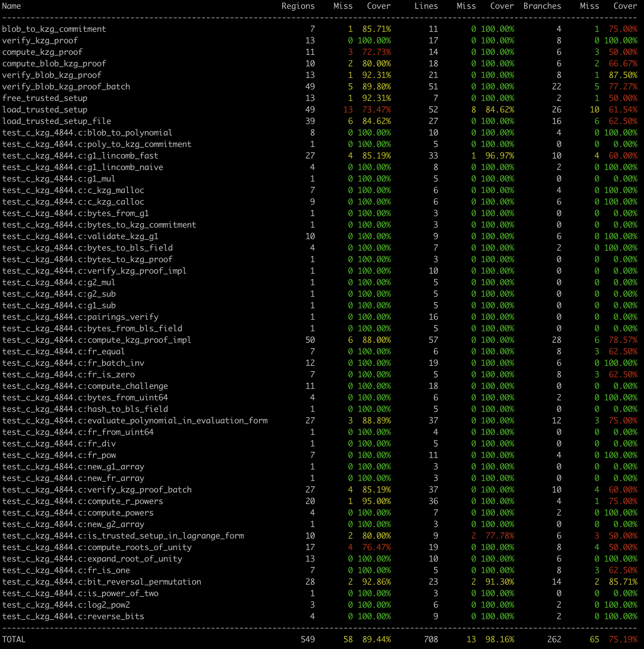This screenshot has height=649, width=644.
Task: Select the g1_lincomb_fast function entry
Action: pyautogui.click(x=80, y=156)
